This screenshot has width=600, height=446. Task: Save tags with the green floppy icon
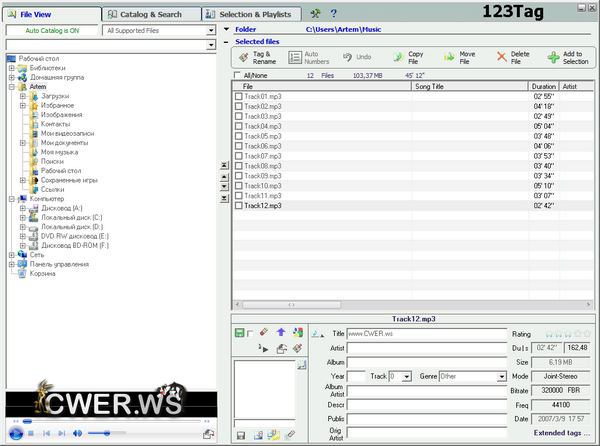pyautogui.click(x=239, y=332)
